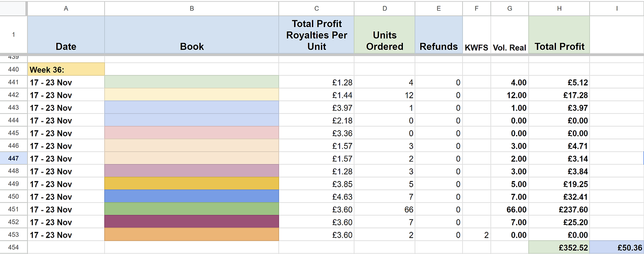644x254 pixels.
Task: Select the light green book cell in row 441
Action: coord(192,82)
